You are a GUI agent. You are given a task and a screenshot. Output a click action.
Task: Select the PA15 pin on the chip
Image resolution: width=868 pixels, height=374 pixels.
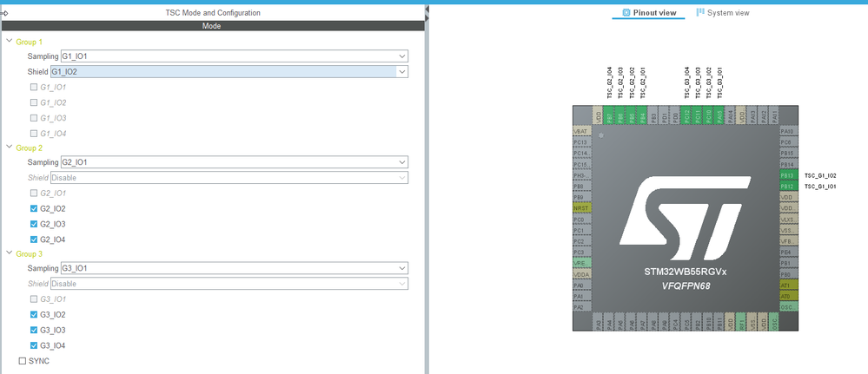click(x=719, y=115)
